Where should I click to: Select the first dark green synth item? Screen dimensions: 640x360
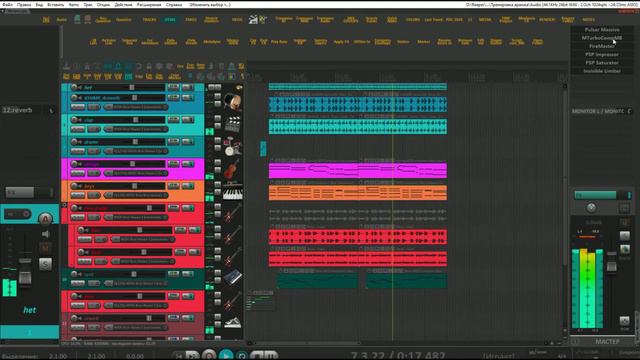click(318, 280)
